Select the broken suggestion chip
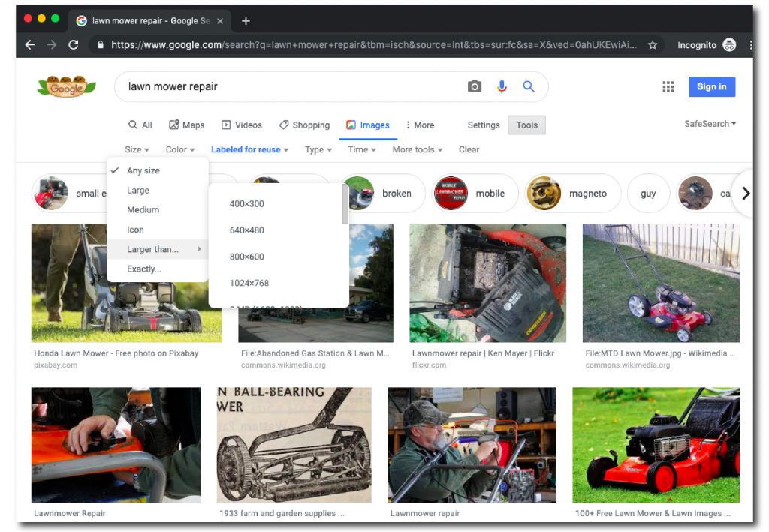The width and height of the screenshot is (769, 532). 382,194
